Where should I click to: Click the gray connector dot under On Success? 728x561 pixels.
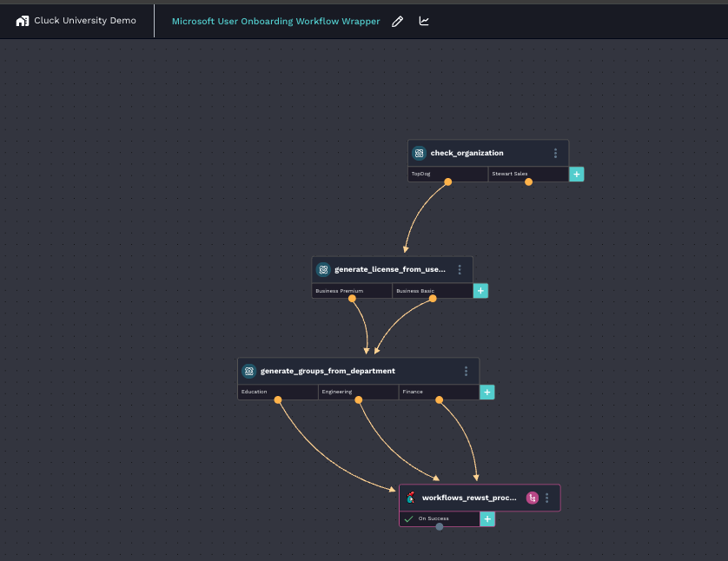click(x=440, y=526)
